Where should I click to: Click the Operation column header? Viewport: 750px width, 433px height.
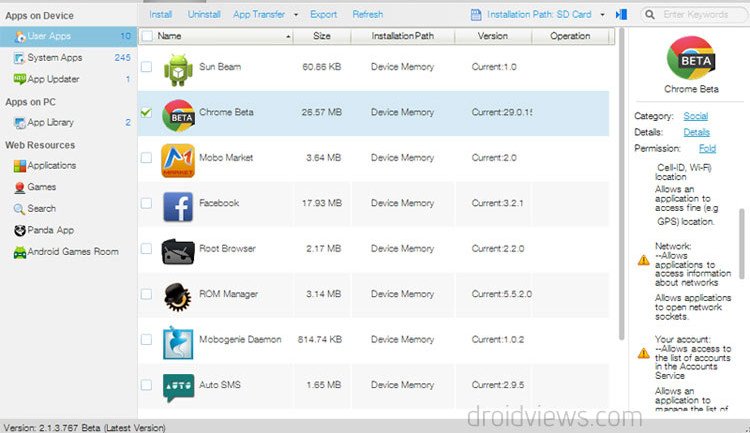click(570, 36)
